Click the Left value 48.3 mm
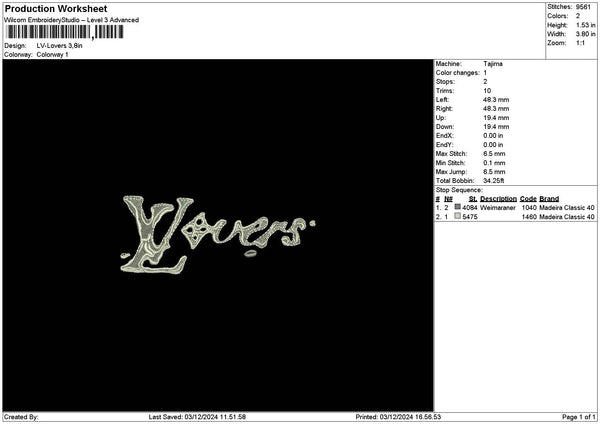 [x=496, y=100]
